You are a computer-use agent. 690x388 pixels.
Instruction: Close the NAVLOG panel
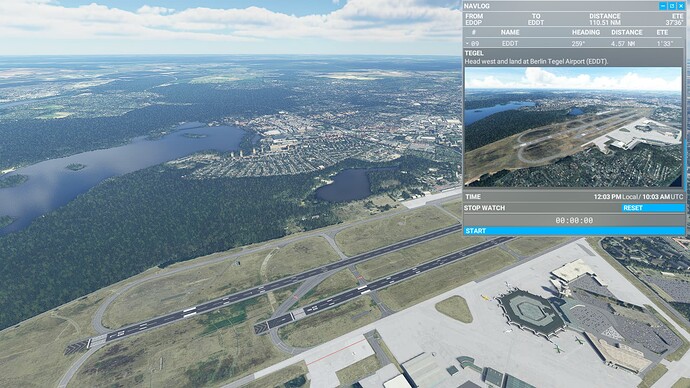tap(681, 6)
